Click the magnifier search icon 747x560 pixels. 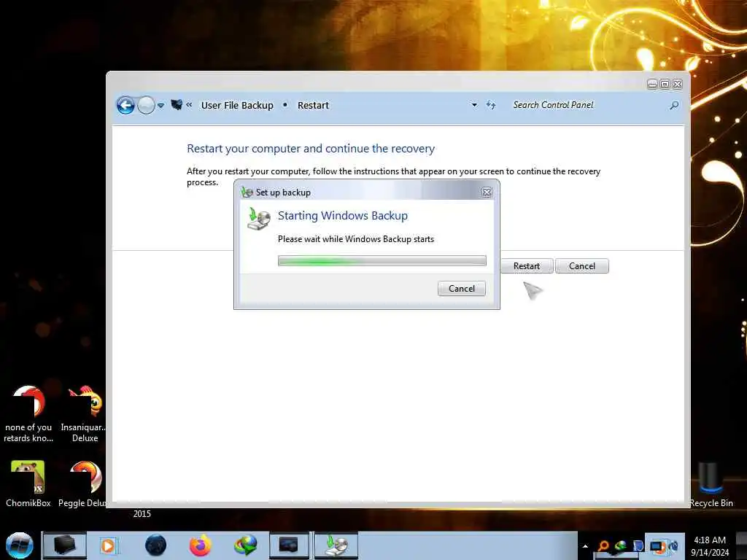[x=674, y=105]
